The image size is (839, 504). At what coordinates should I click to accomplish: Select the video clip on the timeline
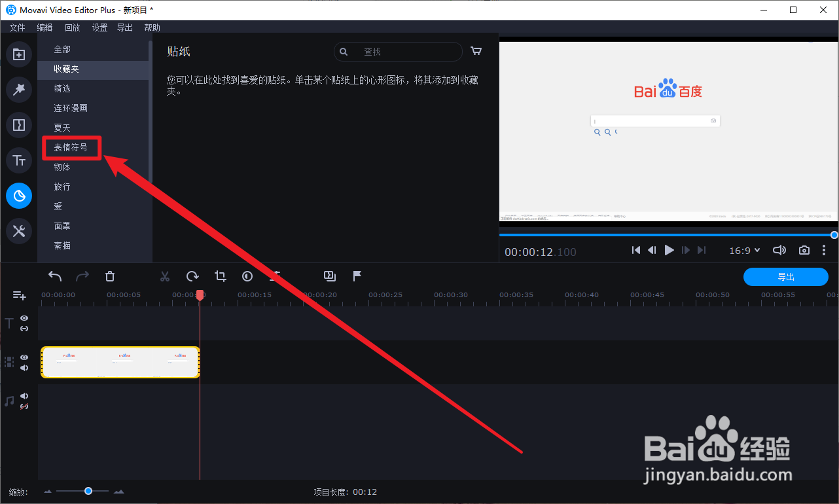[120, 362]
